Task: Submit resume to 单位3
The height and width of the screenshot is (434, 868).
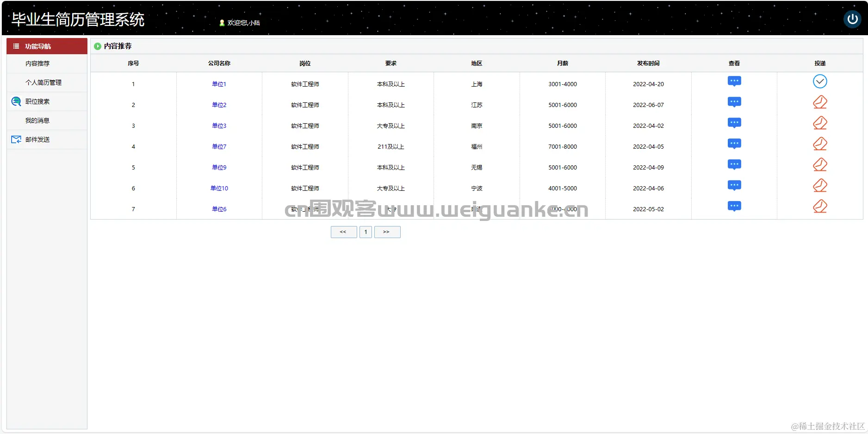Action: click(820, 123)
